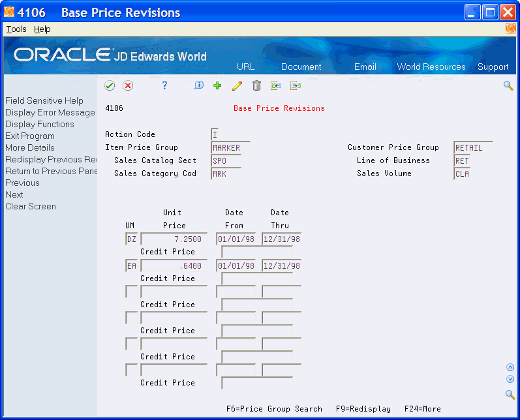Click the Date From field in EA row
Screen dimensions: 520x420
[236, 266]
